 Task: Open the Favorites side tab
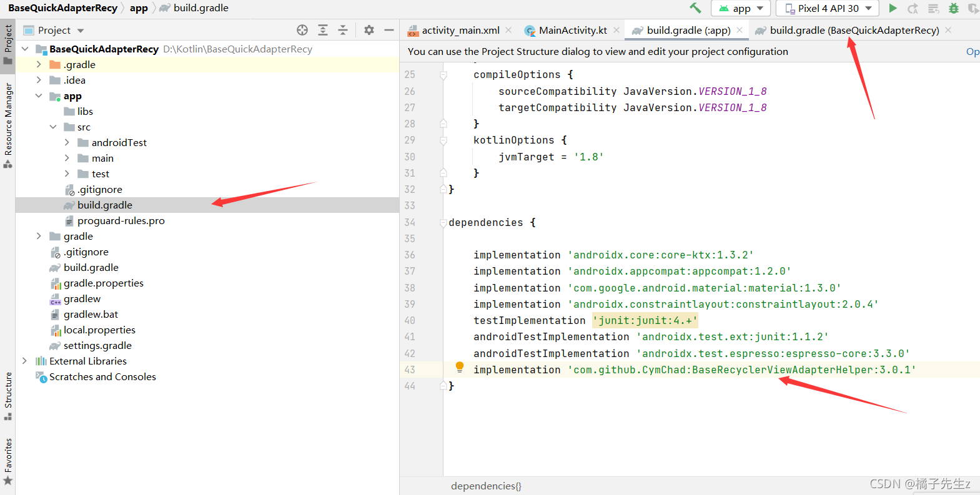coord(7,462)
